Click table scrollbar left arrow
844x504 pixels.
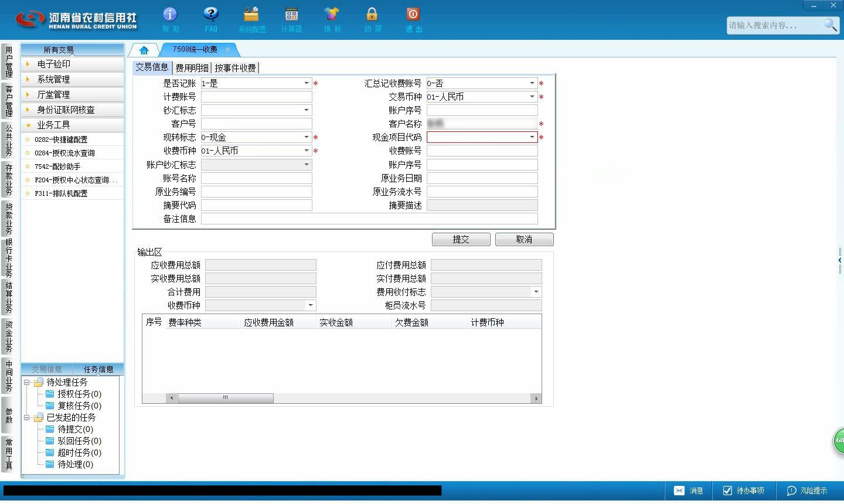coord(172,398)
